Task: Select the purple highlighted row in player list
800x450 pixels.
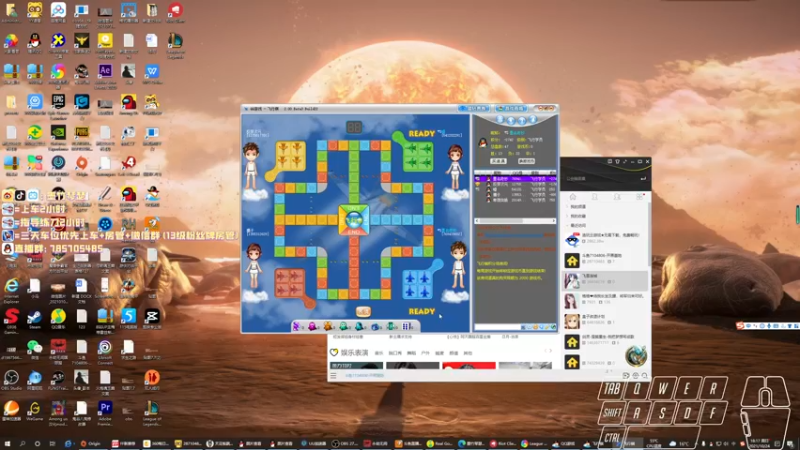Action: click(515, 179)
